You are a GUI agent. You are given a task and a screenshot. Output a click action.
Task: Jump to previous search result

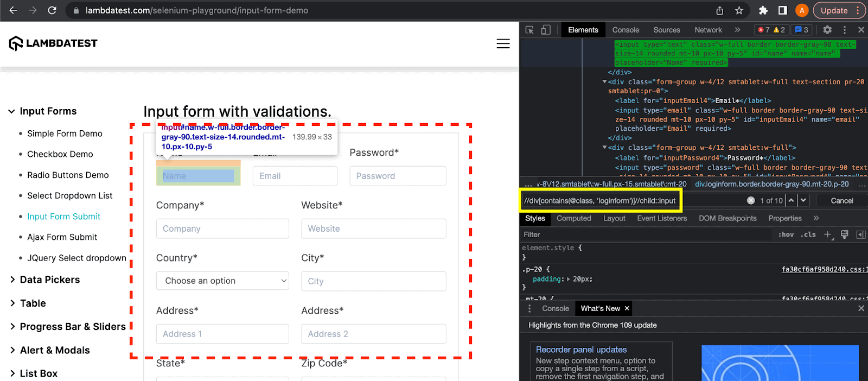(792, 200)
